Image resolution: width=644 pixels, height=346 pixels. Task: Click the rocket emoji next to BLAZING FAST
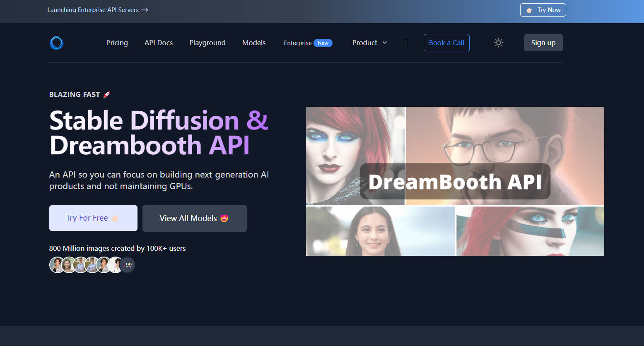[106, 94]
